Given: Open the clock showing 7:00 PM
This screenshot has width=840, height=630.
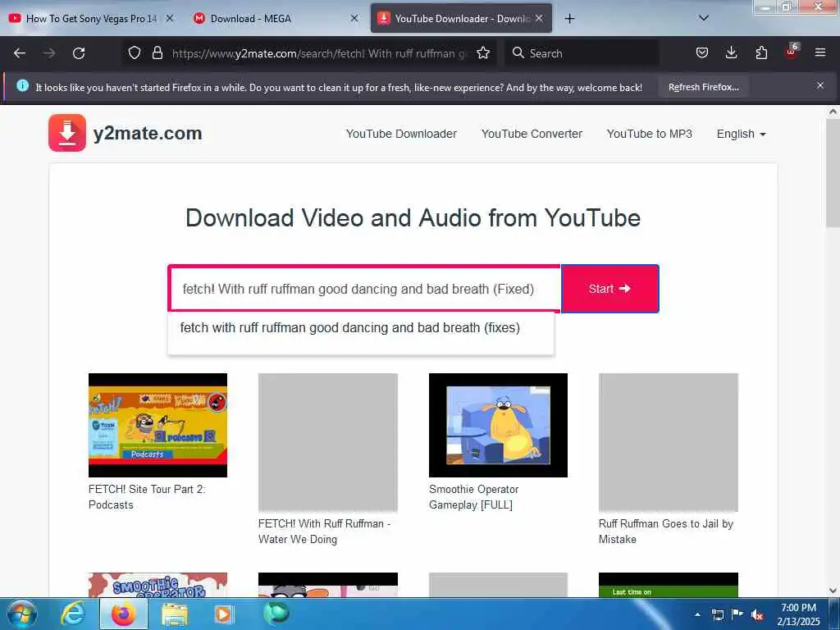Looking at the screenshot, I should pos(798,614).
